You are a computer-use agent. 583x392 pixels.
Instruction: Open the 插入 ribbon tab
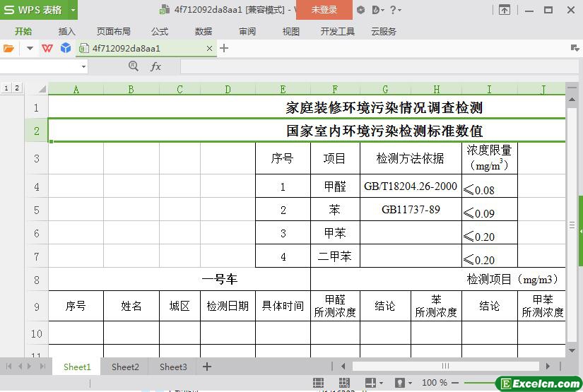click(66, 31)
